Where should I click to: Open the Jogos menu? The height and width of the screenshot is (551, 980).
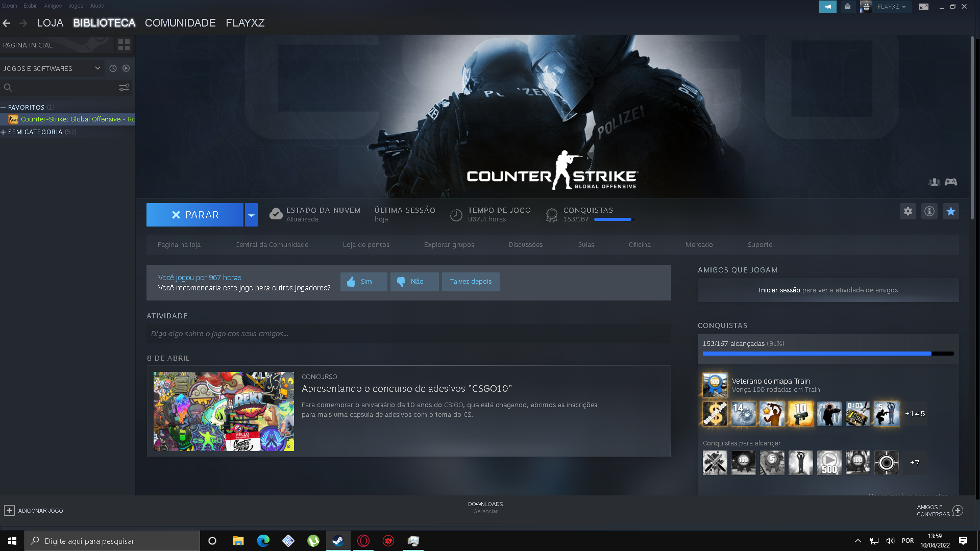click(76, 6)
